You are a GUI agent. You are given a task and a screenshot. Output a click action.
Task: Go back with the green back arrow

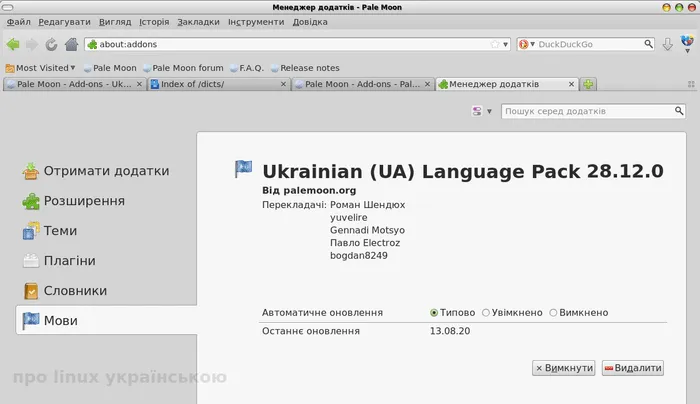pyautogui.click(x=13, y=44)
